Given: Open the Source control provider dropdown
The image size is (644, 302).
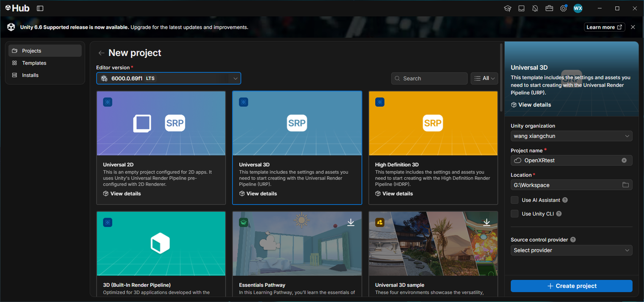Looking at the screenshot, I should pyautogui.click(x=572, y=250).
